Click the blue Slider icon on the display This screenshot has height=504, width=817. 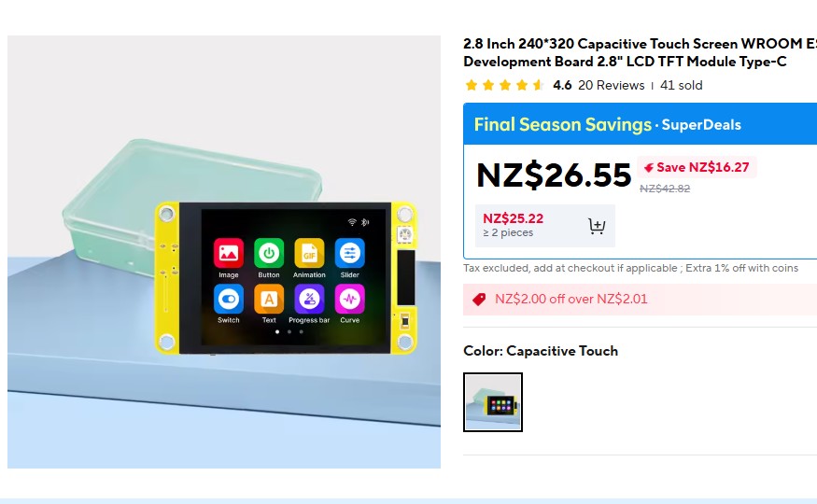[349, 254]
